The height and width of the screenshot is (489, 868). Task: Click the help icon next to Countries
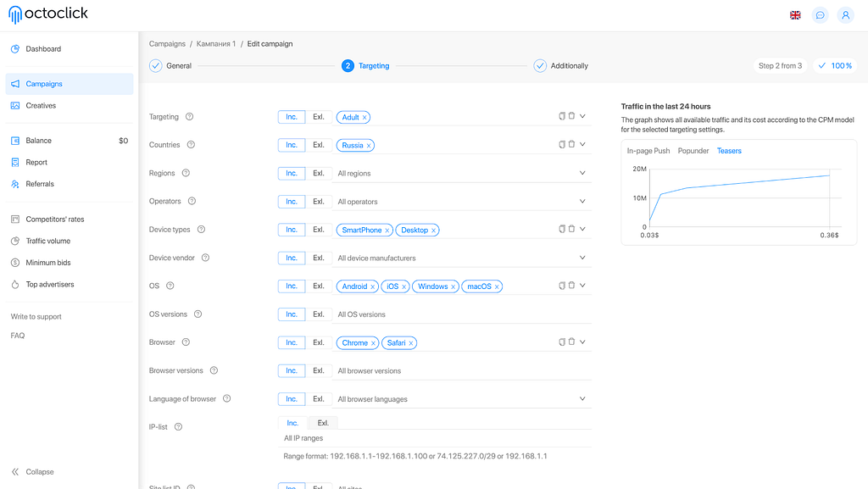click(191, 145)
